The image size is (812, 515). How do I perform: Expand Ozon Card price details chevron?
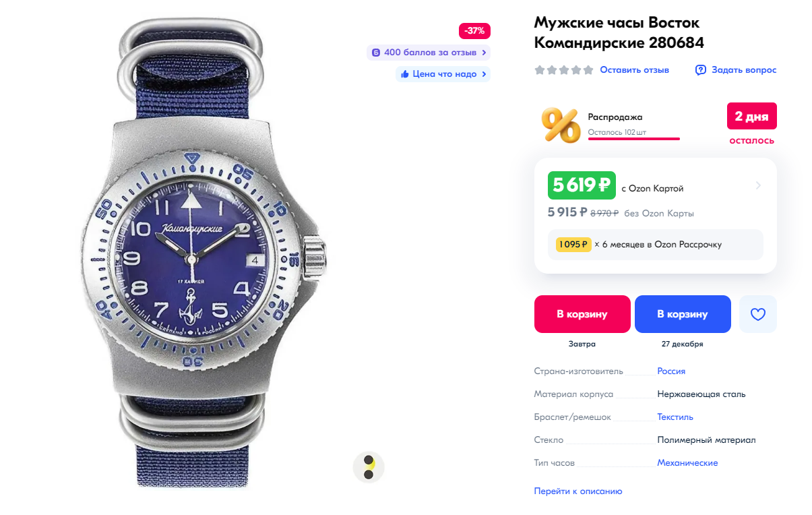click(x=759, y=185)
